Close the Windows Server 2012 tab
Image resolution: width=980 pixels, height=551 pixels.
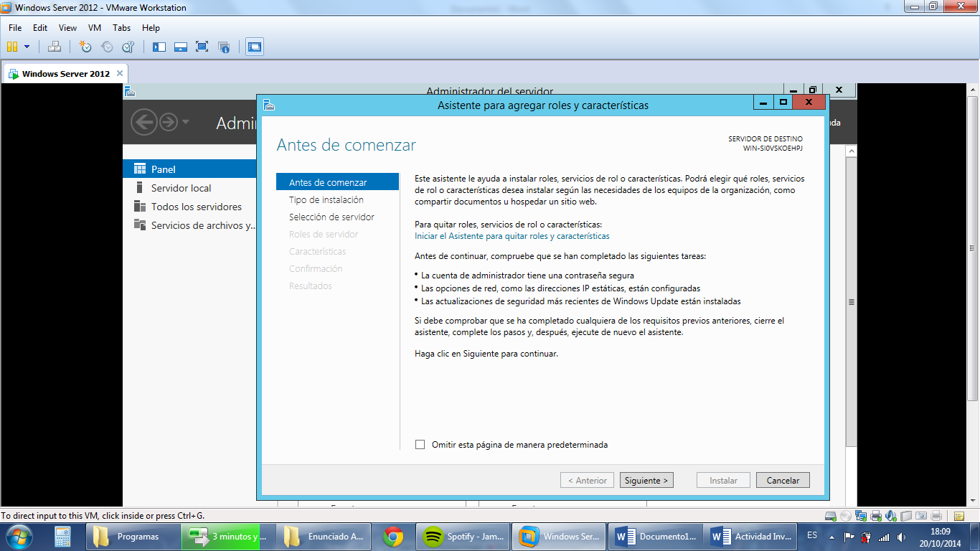120,73
